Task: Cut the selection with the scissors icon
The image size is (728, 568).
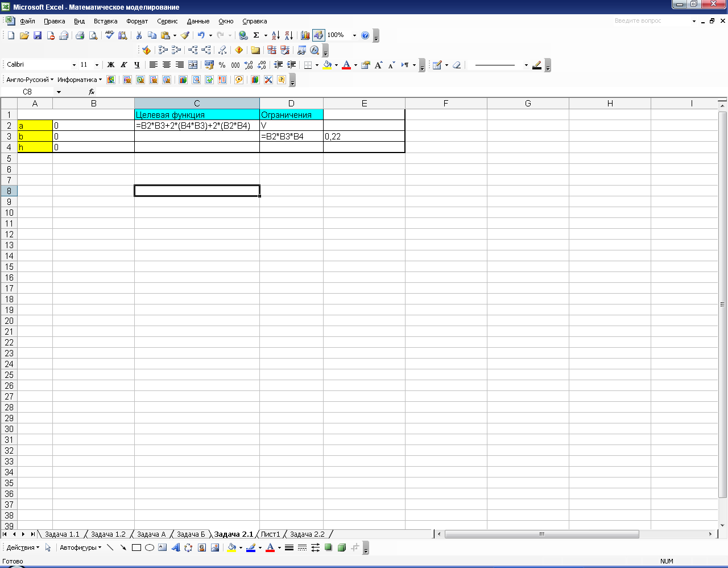Action: coord(139,35)
